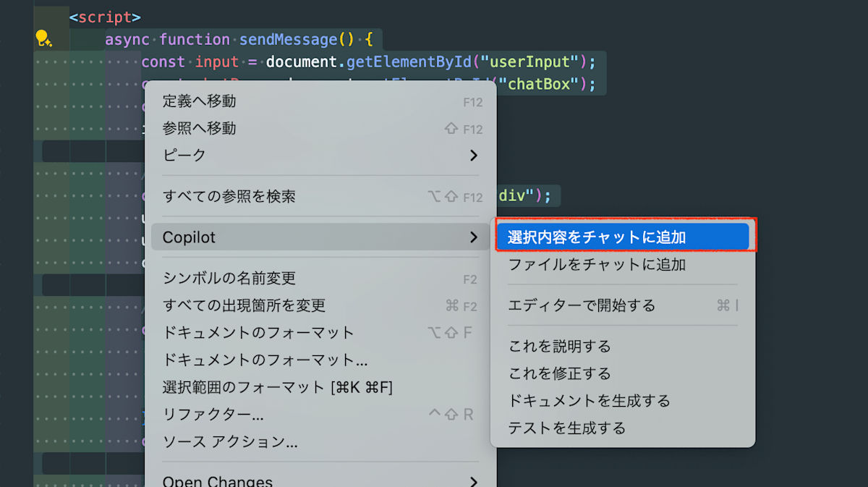This screenshot has width=868, height=487.
Task: Click ファイルをチャットに追加
Action: click(623, 265)
